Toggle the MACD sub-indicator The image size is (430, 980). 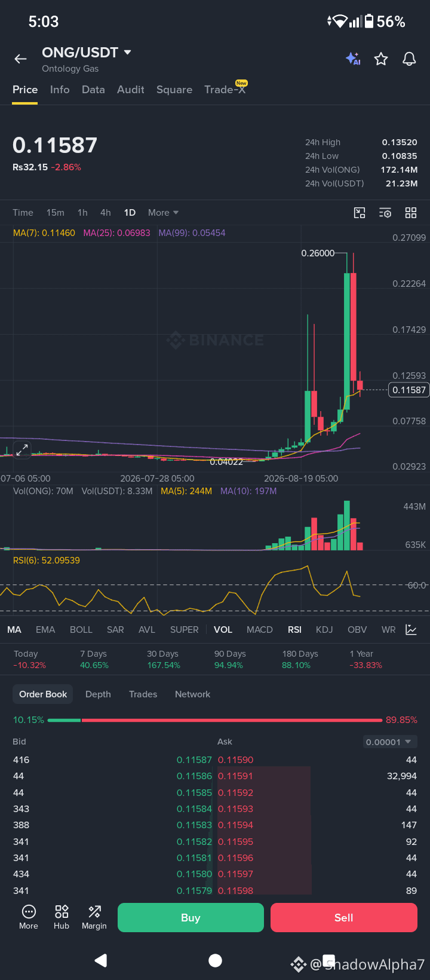click(x=260, y=630)
